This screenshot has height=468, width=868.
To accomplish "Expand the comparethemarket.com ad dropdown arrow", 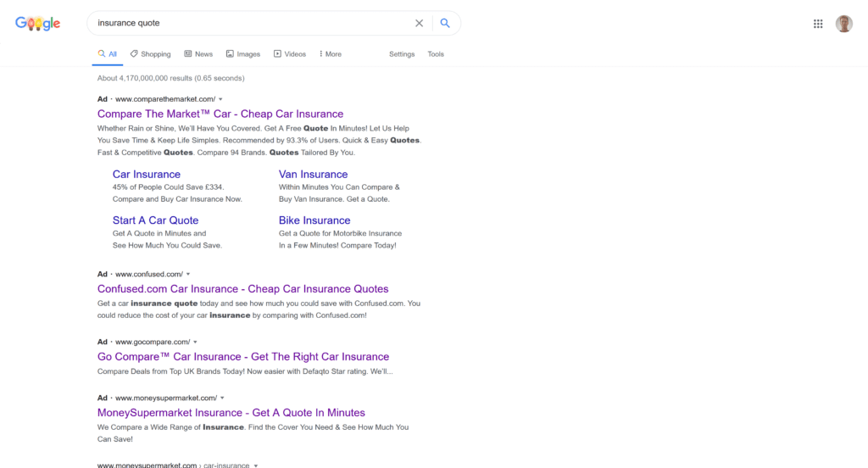I will (x=220, y=99).
